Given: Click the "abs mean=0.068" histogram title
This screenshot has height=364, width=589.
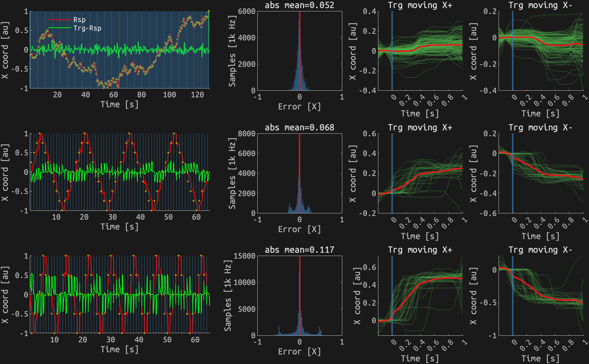Looking at the screenshot, I should 300,128.
